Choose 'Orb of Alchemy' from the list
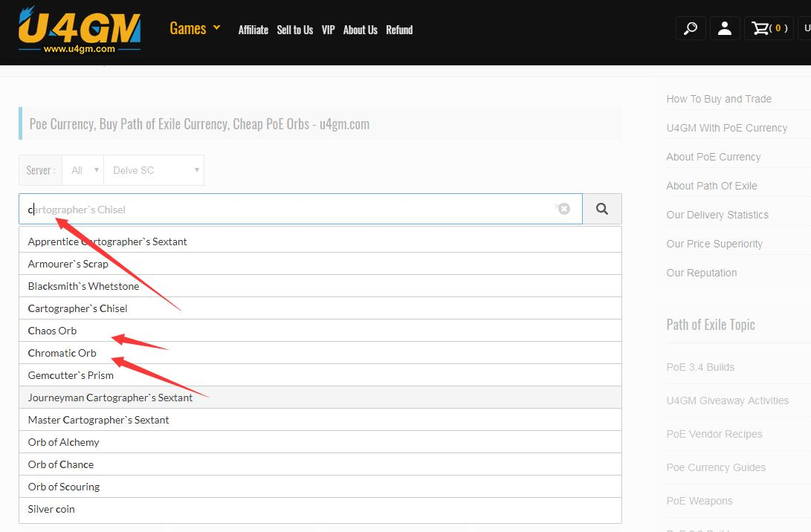811x532 pixels. click(320, 441)
